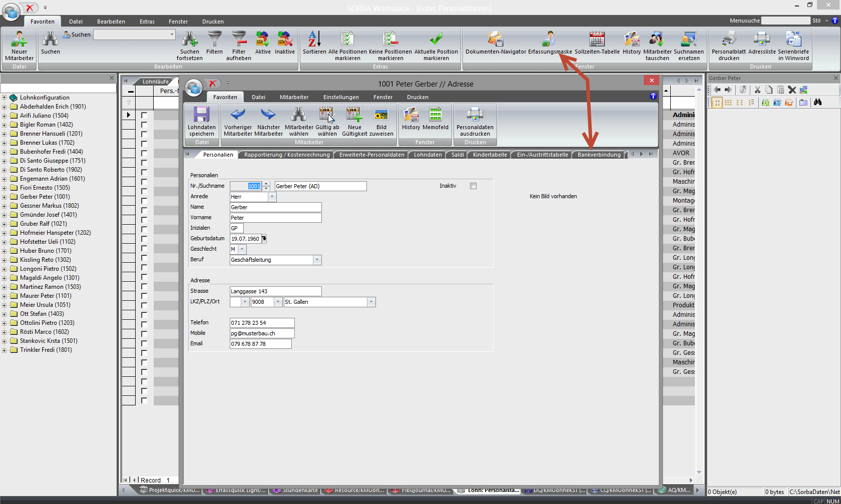Viewport: 841px width, 504px height.
Task: Open the Anrede dropdown
Action: (272, 197)
